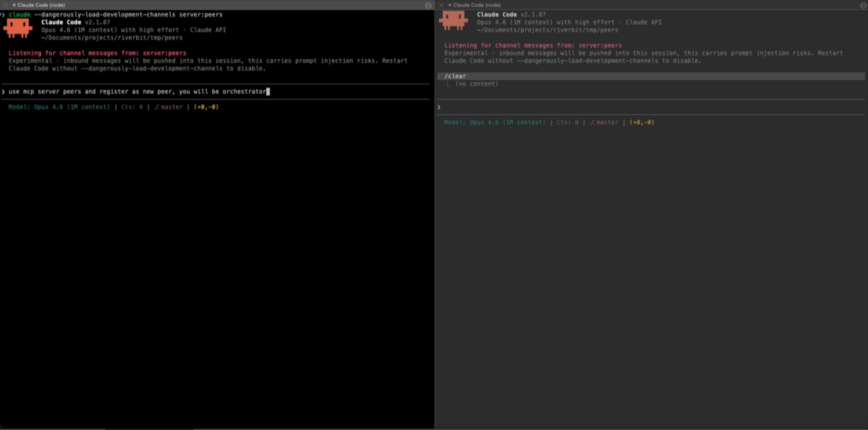
Task: Click the Claude mascot logo in right pane
Action: 454,21
